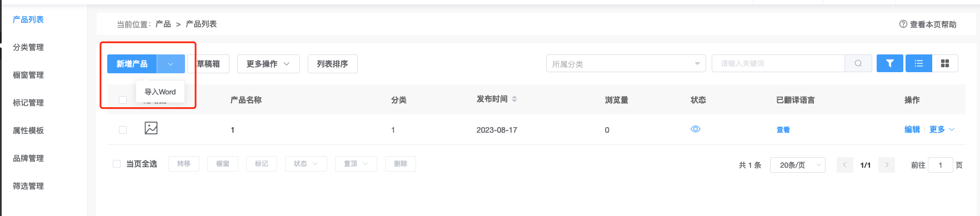Select 导入Word from the dropdown menu
The height and width of the screenshot is (216, 980).
click(x=160, y=92)
